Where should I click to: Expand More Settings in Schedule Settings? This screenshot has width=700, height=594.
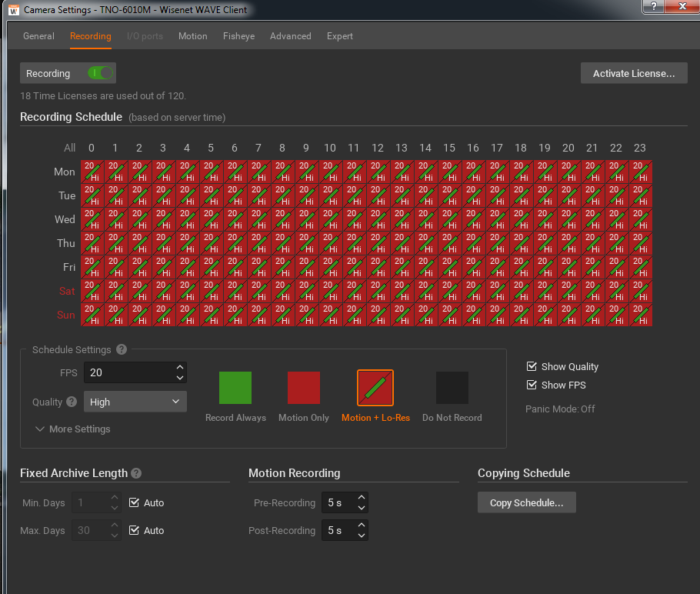point(73,429)
